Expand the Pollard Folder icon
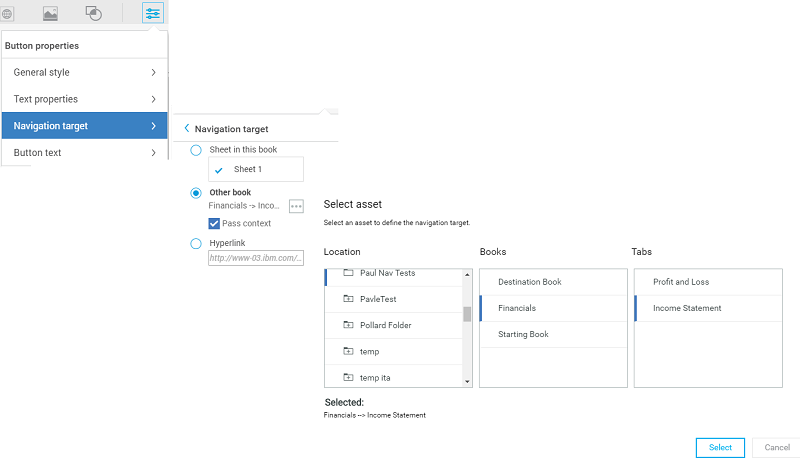 (348, 325)
